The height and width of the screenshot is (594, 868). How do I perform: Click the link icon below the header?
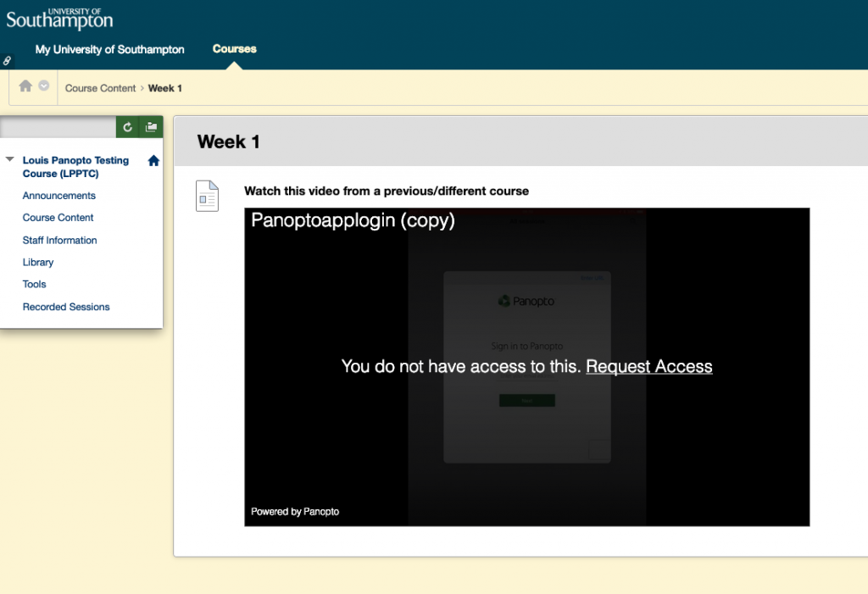7,61
